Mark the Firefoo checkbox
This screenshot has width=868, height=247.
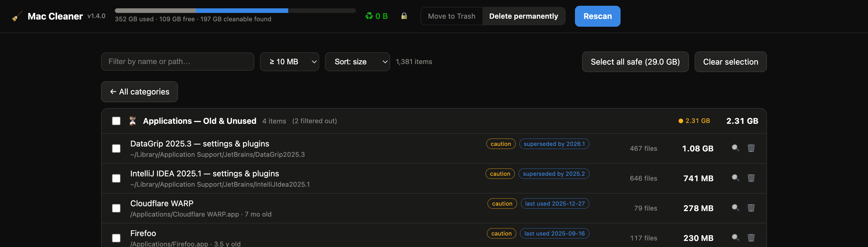pyautogui.click(x=116, y=238)
